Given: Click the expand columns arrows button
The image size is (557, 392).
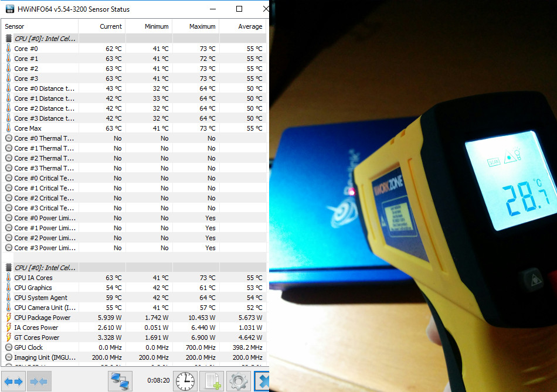Looking at the screenshot, I should [x=13, y=381].
